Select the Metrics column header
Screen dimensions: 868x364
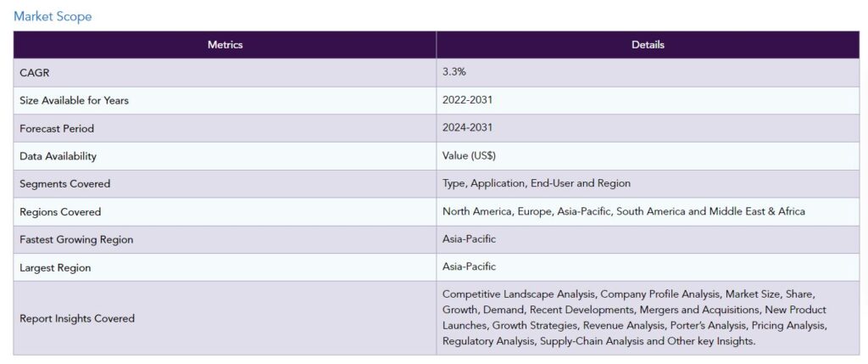(225, 45)
